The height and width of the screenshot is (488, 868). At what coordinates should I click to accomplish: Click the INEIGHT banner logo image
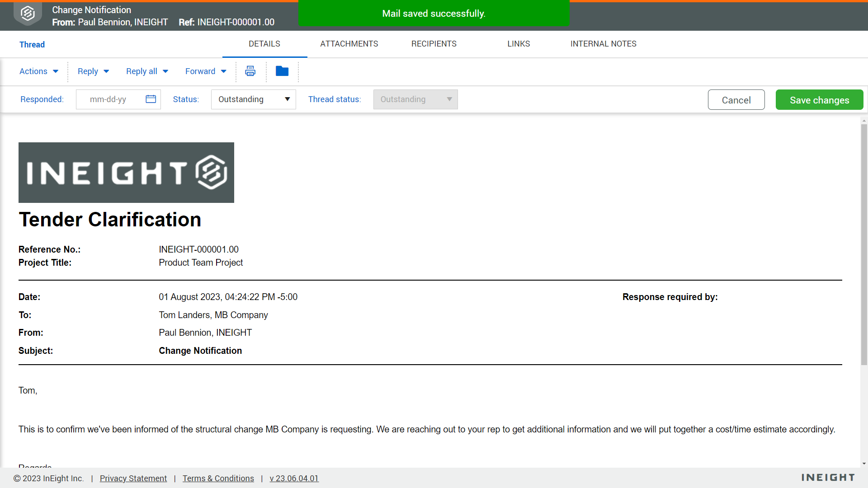click(x=126, y=173)
